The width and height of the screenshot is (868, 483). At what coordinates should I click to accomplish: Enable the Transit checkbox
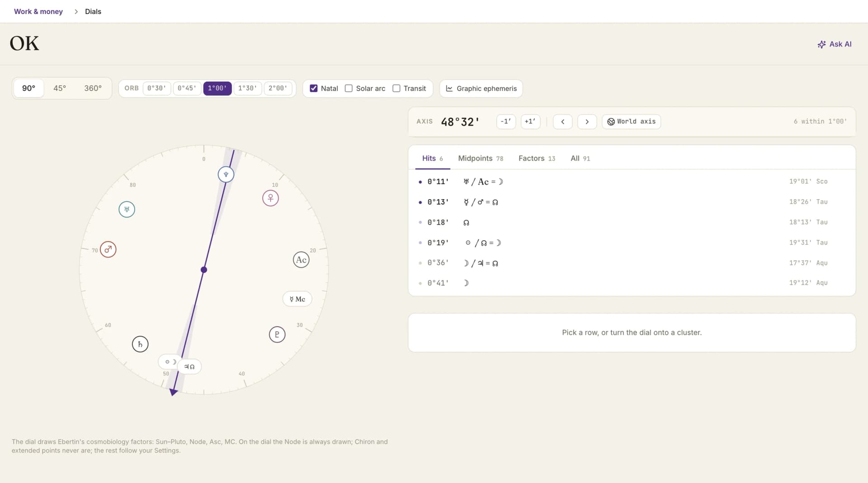[x=396, y=89]
